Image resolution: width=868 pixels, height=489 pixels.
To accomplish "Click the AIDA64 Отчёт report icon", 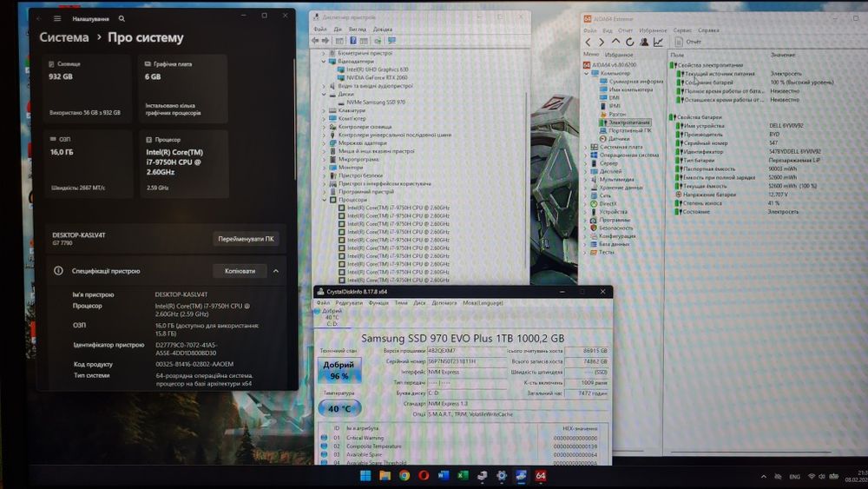I will pos(679,42).
